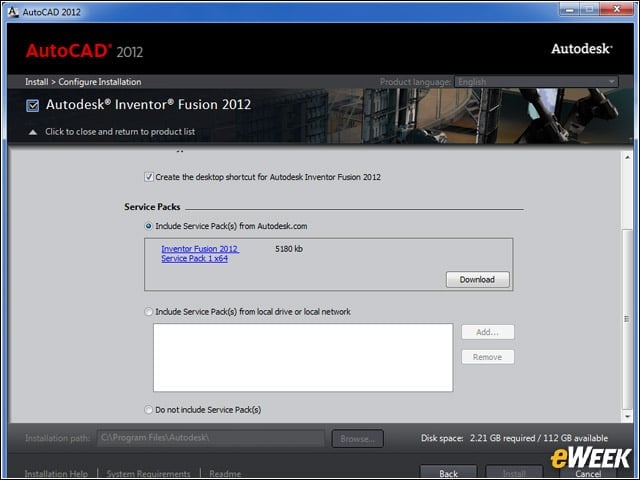Click inside the local service pack list box

click(x=303, y=358)
